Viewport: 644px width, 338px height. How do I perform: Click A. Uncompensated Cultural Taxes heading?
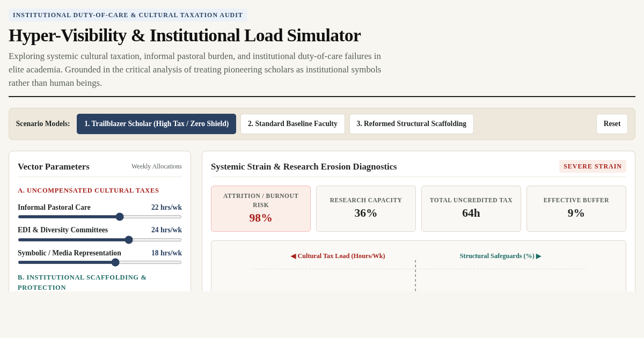(x=89, y=190)
